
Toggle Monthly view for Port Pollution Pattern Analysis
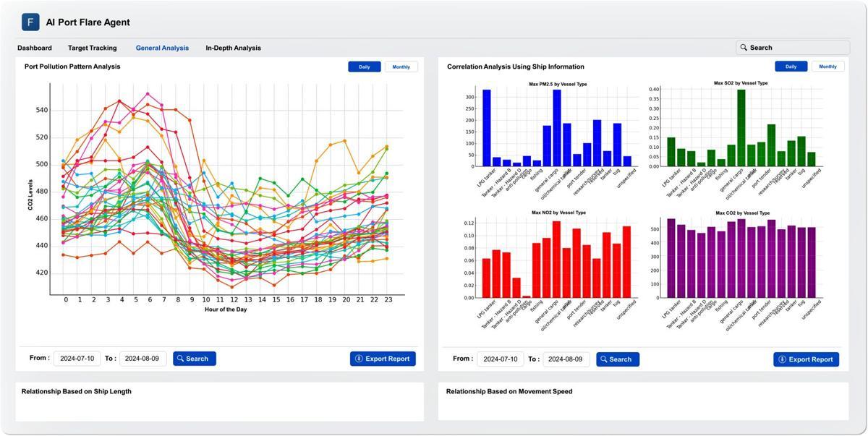coord(401,67)
